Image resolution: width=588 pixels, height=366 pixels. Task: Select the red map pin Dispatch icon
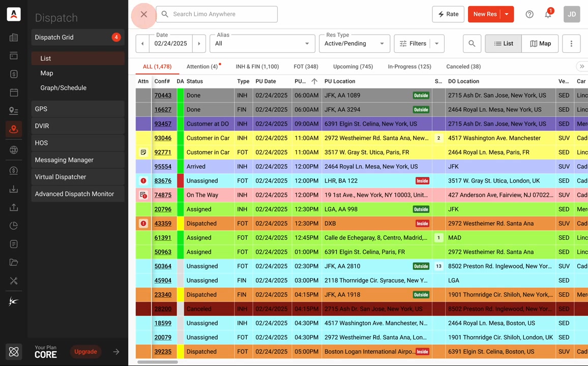[14, 129]
